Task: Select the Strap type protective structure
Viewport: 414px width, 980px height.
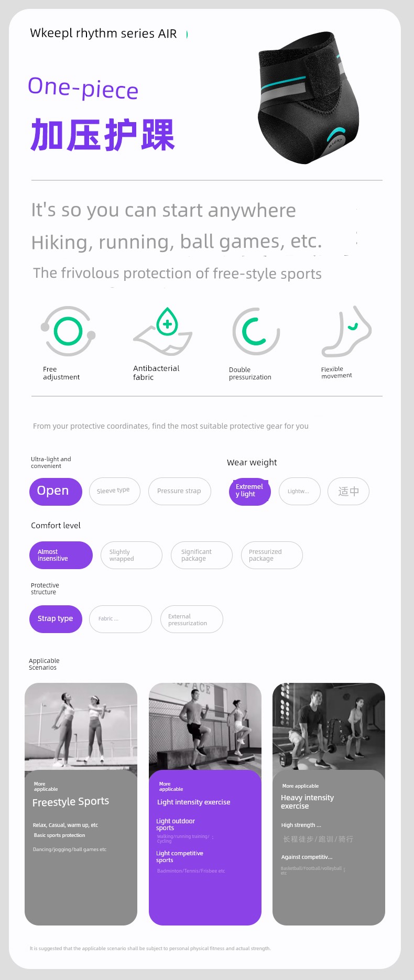Action: click(x=56, y=619)
